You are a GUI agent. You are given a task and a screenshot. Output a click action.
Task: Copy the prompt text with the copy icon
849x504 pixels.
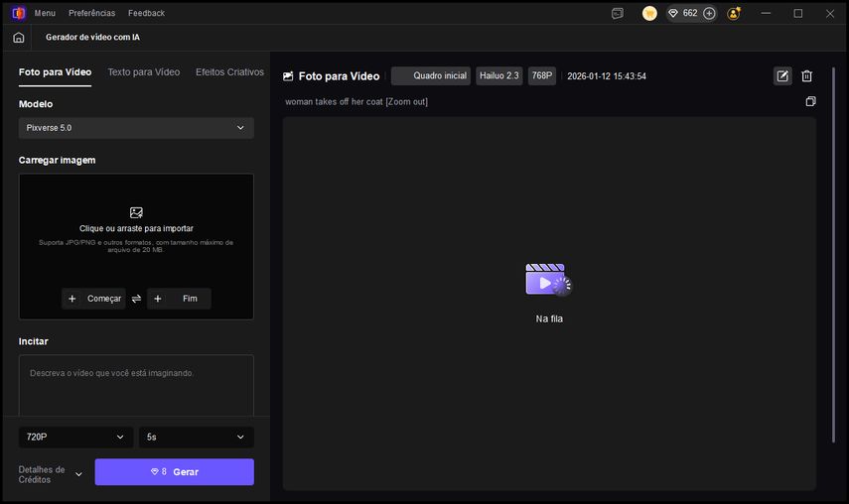(x=810, y=101)
